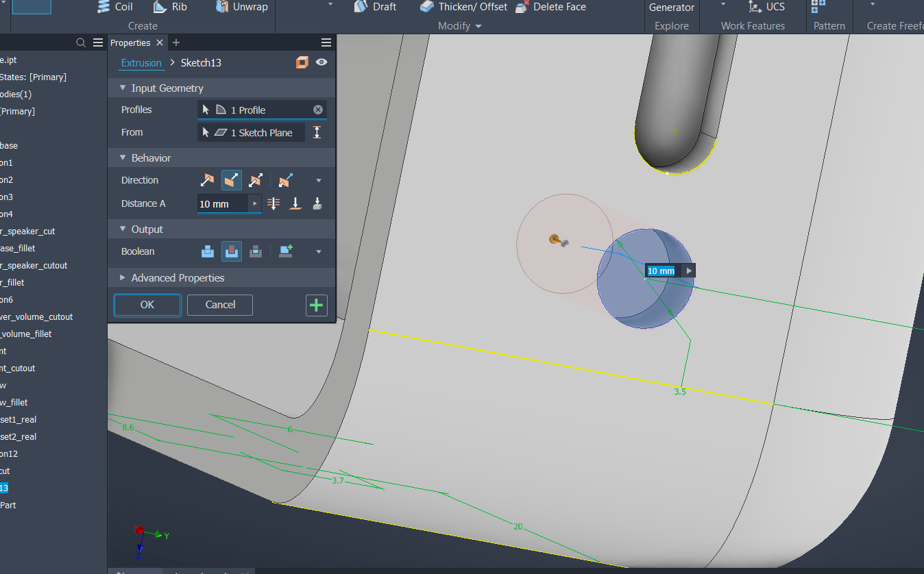Click the solid output mode icon
Viewport: 924px width, 574px height.
[x=302, y=62]
